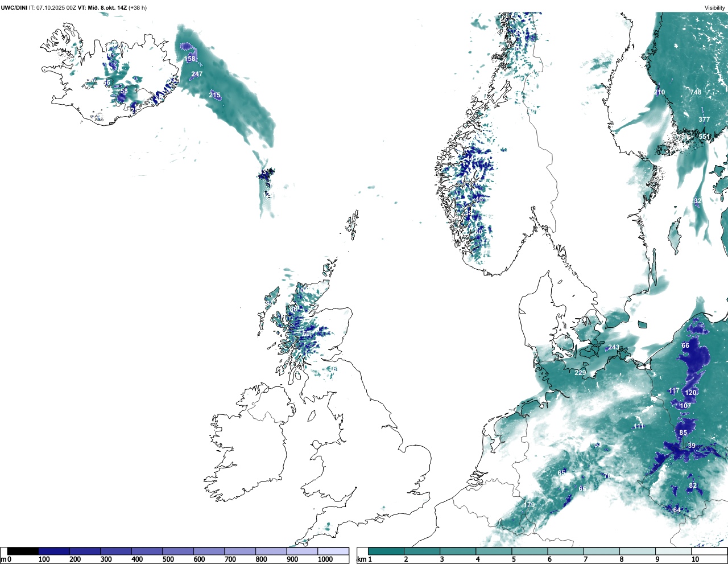This screenshot has height=564, width=728.
Task: Click the '60' value over Scotland
Action: coord(306,334)
